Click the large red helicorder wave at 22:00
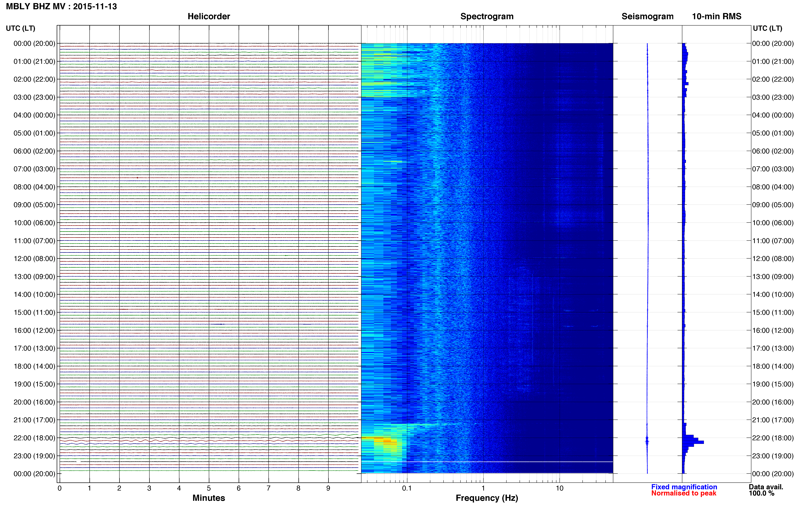Viewport: 812px width, 508px height. coord(209,440)
